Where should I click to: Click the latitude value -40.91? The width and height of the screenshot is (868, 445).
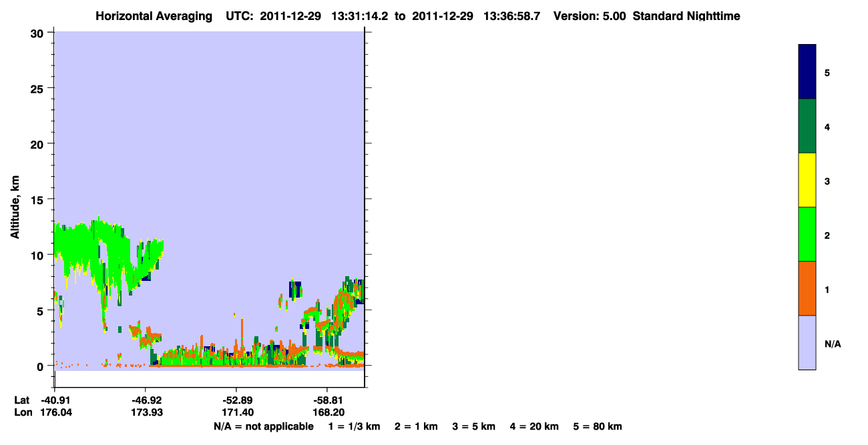(55, 400)
